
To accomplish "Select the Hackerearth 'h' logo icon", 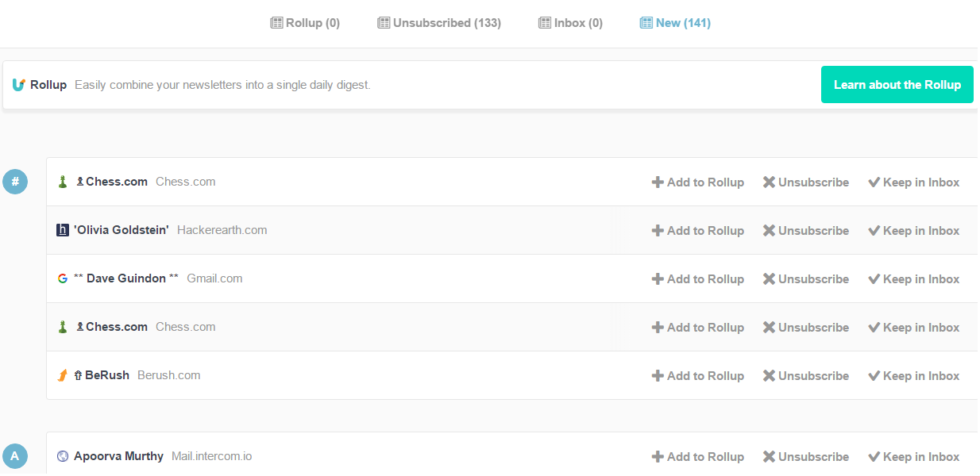I will pos(63,230).
